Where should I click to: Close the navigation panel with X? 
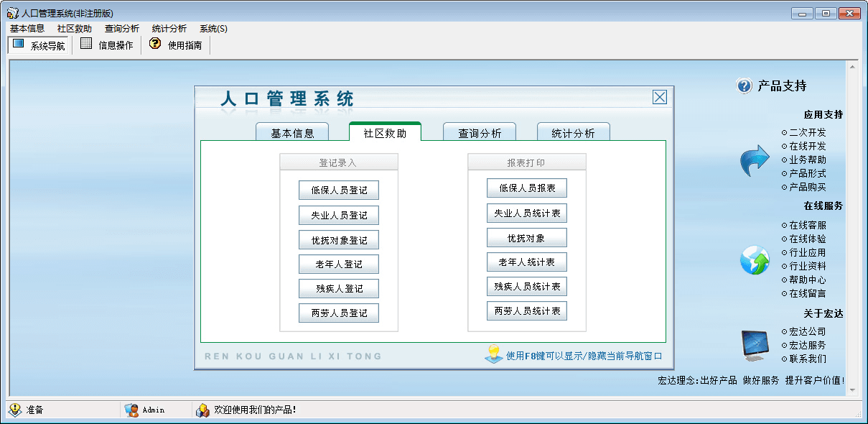coord(659,98)
